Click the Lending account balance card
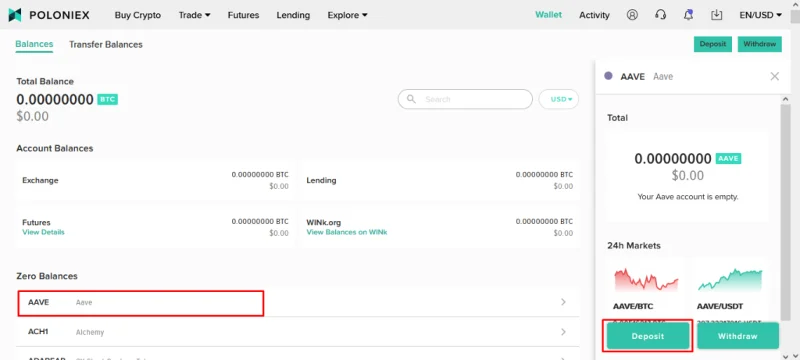 pos(439,180)
